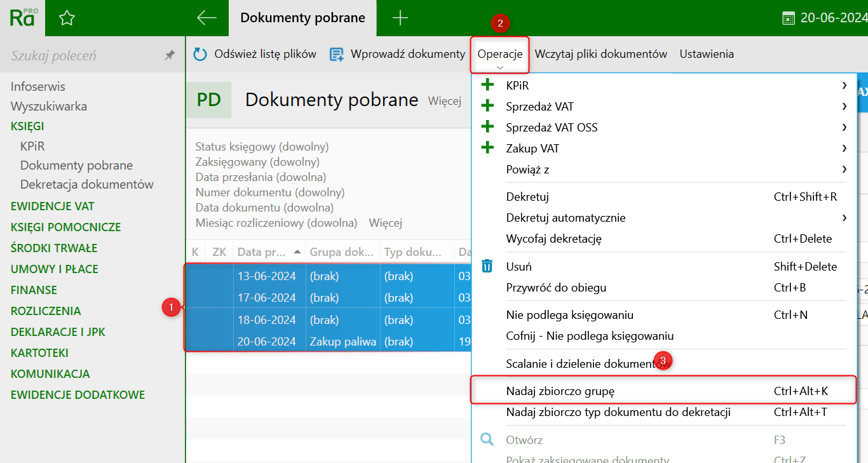Switch to the Dokumenty pobrane tab

click(302, 18)
